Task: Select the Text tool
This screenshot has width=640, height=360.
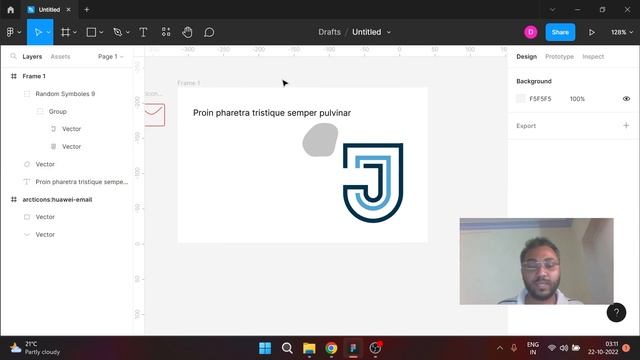Action: (143, 32)
